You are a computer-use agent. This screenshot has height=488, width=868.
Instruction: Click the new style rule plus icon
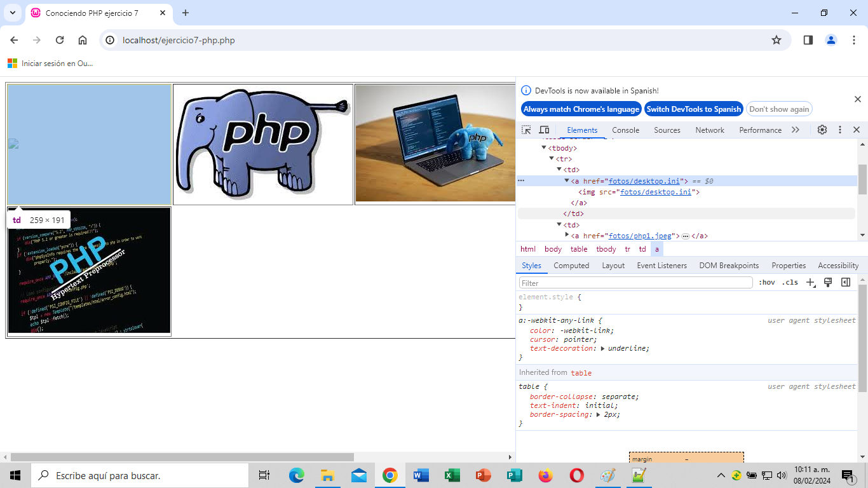(x=810, y=283)
